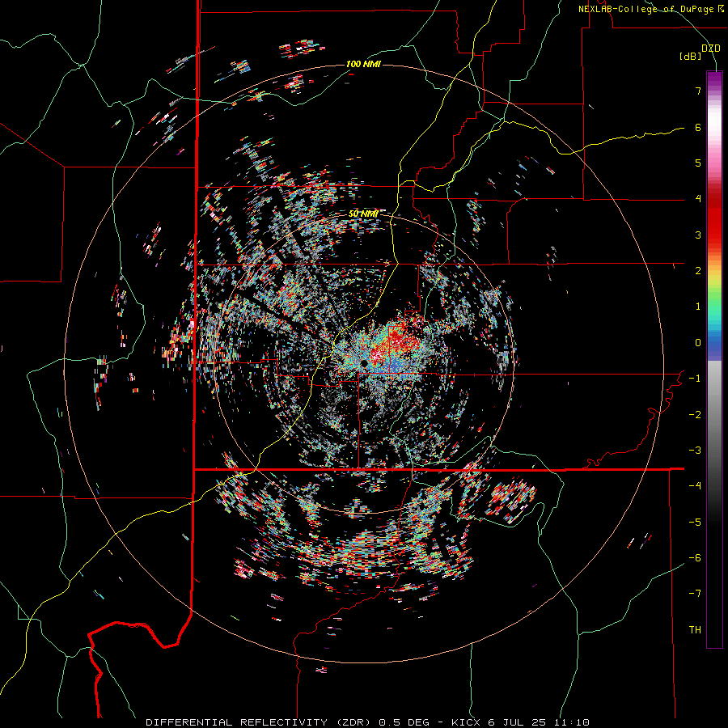Select the -2 tick label on the scale

pos(695,415)
